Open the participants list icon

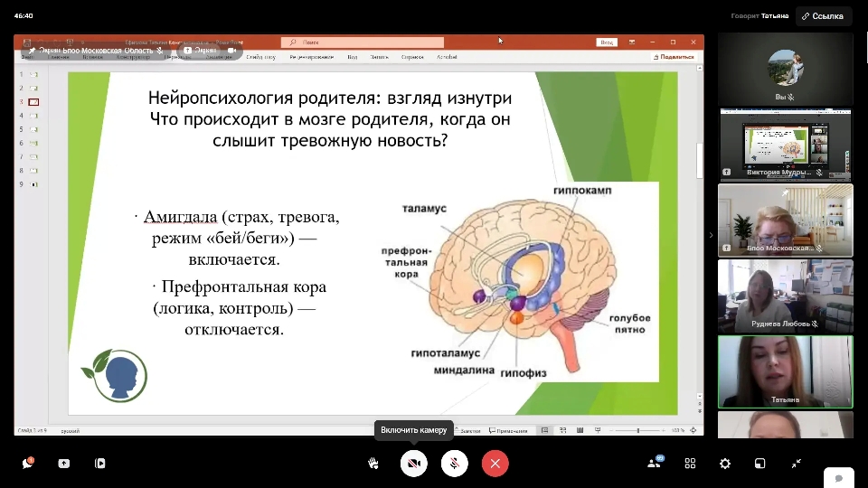coord(655,463)
